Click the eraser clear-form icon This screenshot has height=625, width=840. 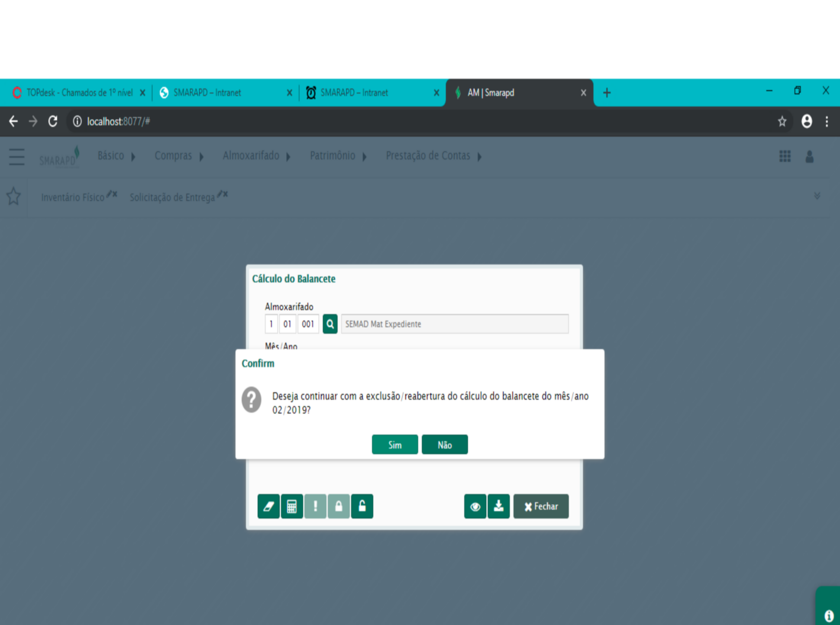(268, 506)
